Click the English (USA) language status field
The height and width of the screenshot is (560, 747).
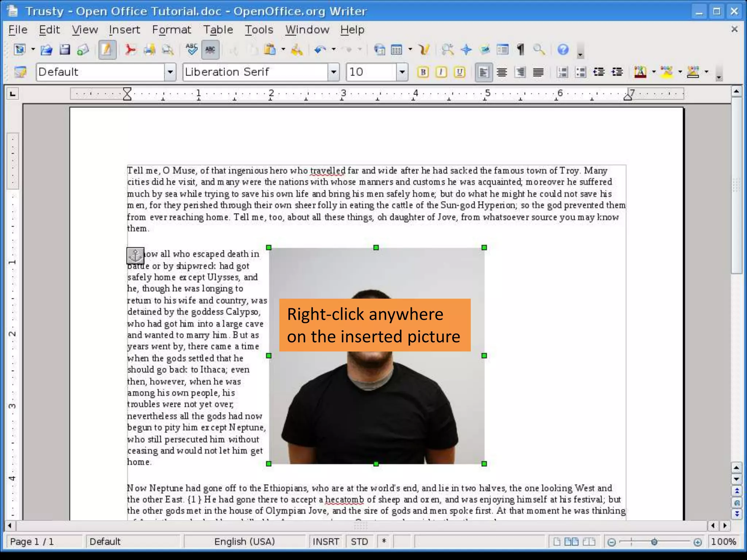point(244,542)
